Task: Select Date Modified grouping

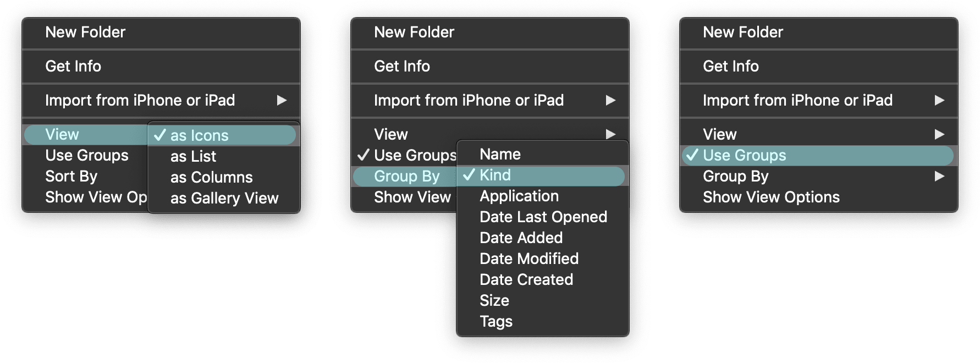Action: 528,259
